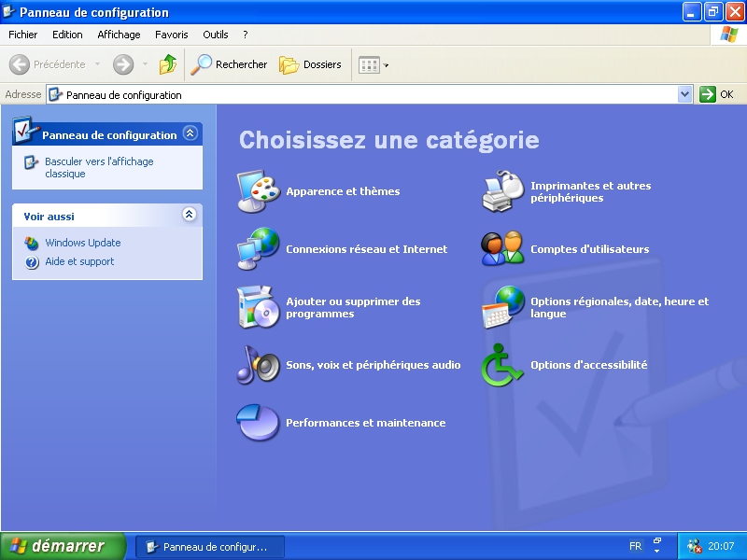The image size is (747, 560).
Task: Click the Aide et support question mark icon
Action: click(32, 262)
